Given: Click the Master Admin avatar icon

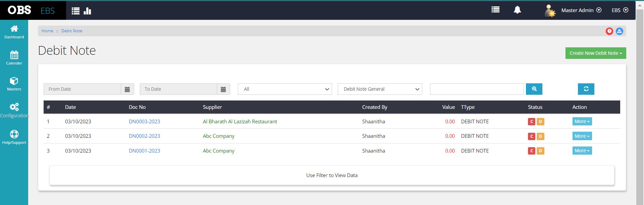Looking at the screenshot, I should [550, 10].
